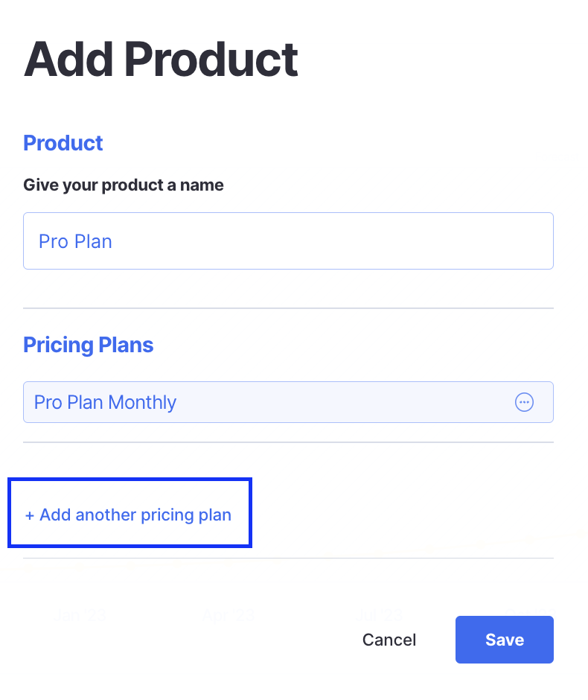This screenshot has height=700, width=588.
Task: Click the divider line below Pro Plan Monthly
Action: click(x=288, y=442)
